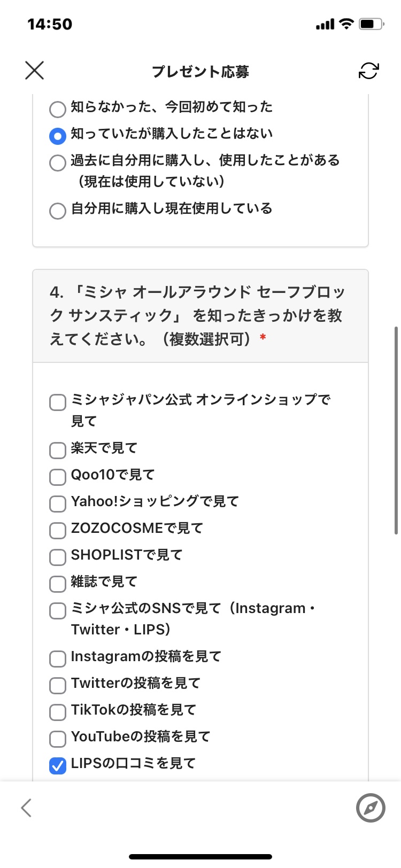Image resolution: width=401 pixels, height=868 pixels.
Task: Click the page scrollbar on the right edge
Action: tap(396, 430)
